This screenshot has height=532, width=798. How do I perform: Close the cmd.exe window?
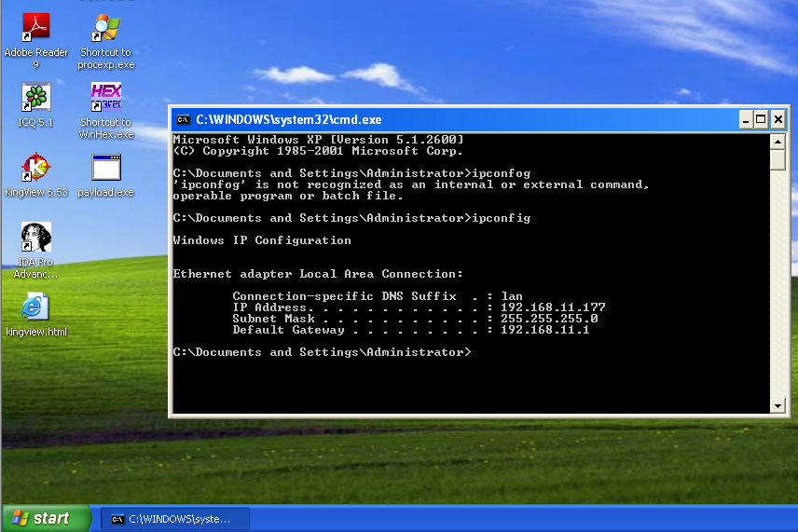coord(778,119)
